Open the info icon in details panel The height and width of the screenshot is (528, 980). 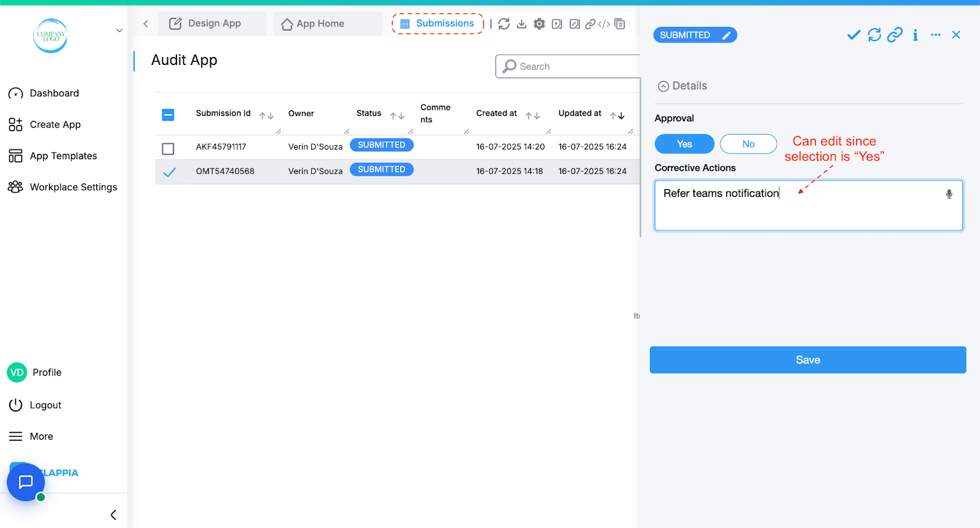tap(915, 35)
